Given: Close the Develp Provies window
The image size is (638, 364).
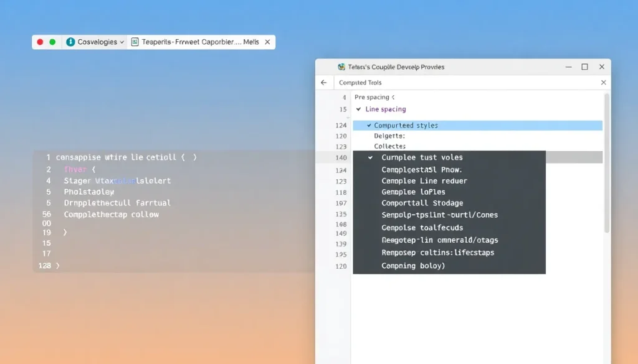Looking at the screenshot, I should tap(602, 67).
